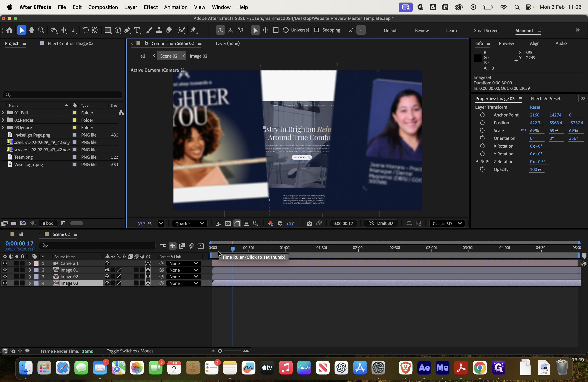Click the Take Snapshot camera icon

coord(309,223)
